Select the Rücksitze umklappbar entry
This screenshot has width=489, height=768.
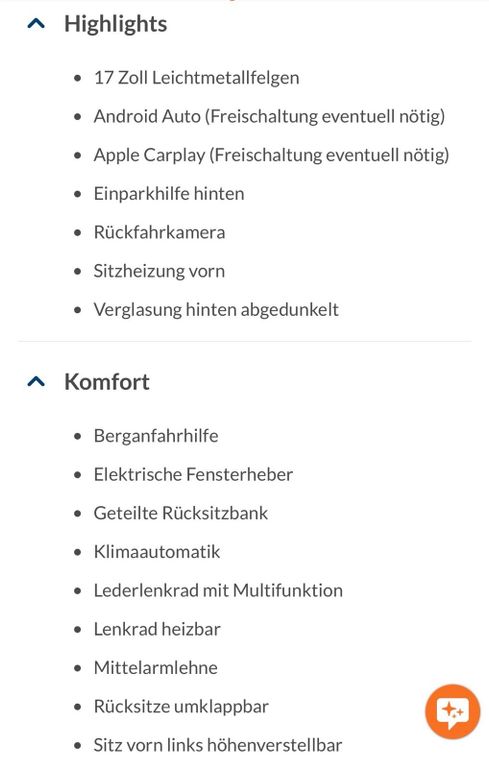tap(181, 706)
